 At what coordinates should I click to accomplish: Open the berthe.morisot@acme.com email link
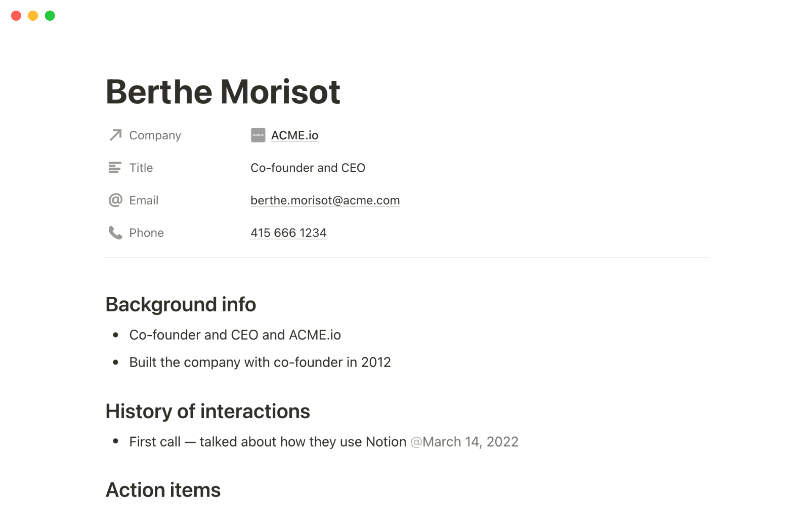325,200
